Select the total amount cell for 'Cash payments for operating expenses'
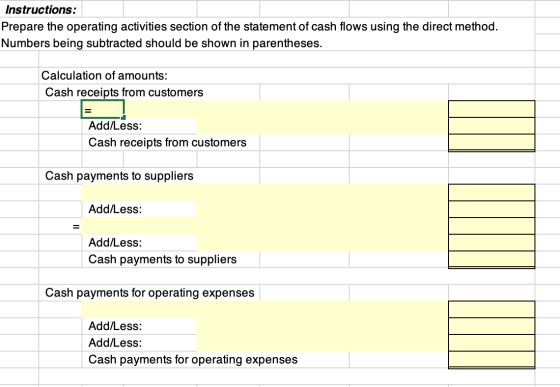 pyautogui.click(x=491, y=360)
